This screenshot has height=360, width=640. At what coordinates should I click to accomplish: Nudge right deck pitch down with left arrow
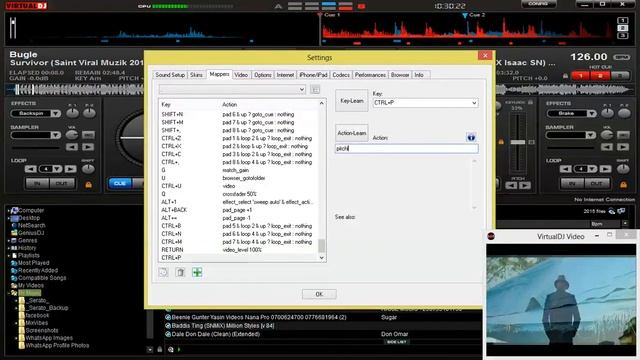[x=511, y=185]
